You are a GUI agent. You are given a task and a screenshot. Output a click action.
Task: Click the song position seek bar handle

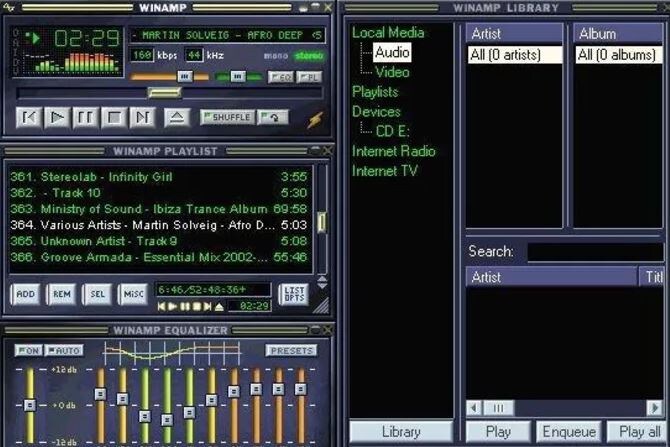165,92
